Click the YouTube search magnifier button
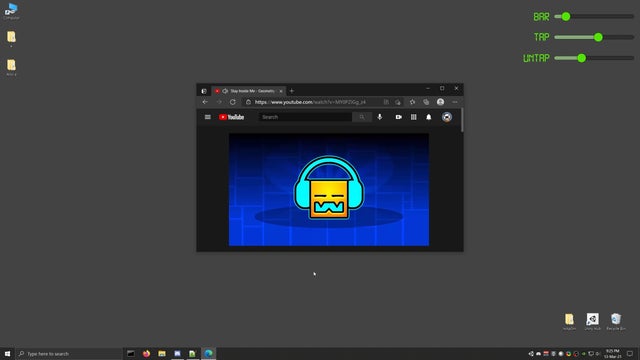Screen dimensions: 640x360 (362, 117)
